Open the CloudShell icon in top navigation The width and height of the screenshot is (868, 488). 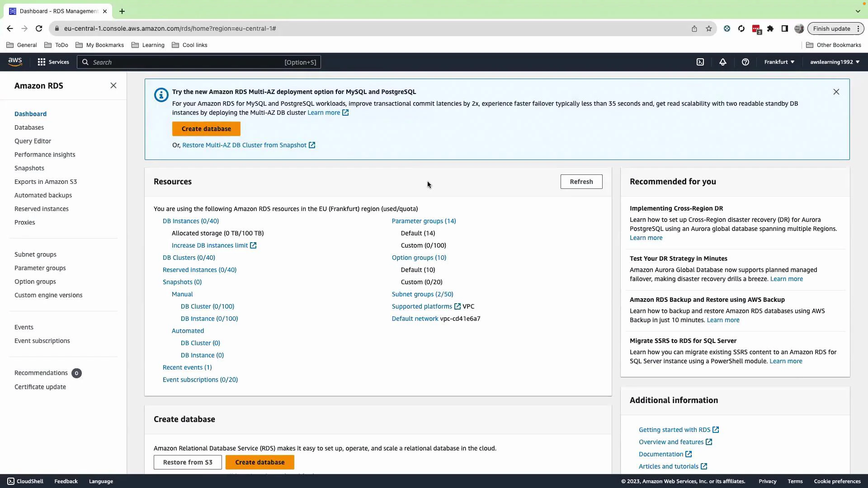(700, 62)
